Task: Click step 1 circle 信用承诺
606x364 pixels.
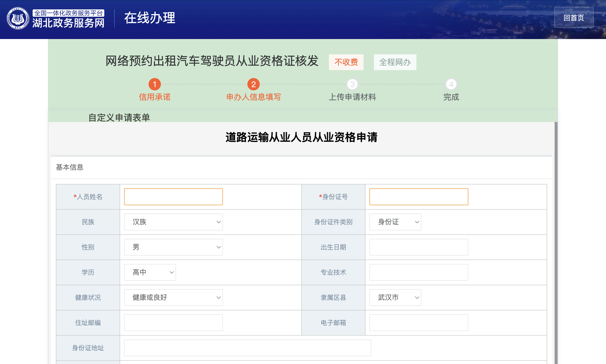Action: [x=154, y=84]
